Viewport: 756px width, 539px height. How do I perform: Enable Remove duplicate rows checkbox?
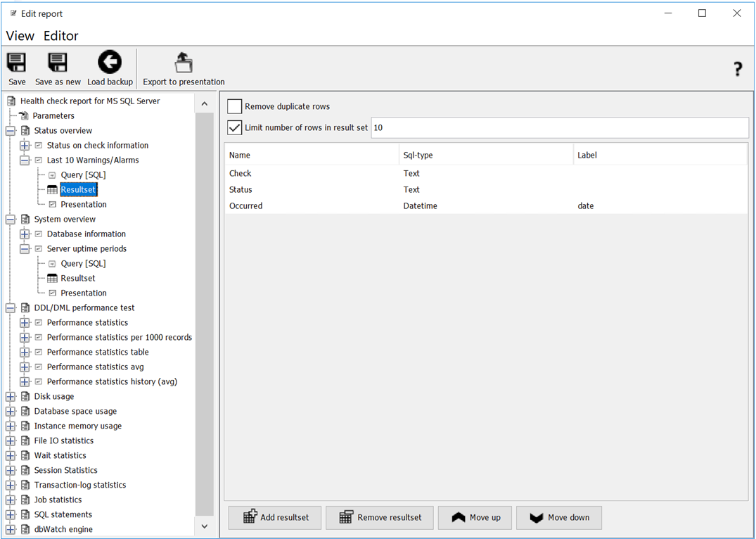click(235, 106)
